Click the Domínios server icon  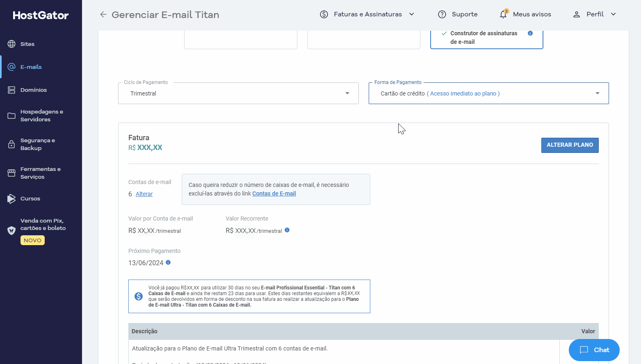pos(11,90)
